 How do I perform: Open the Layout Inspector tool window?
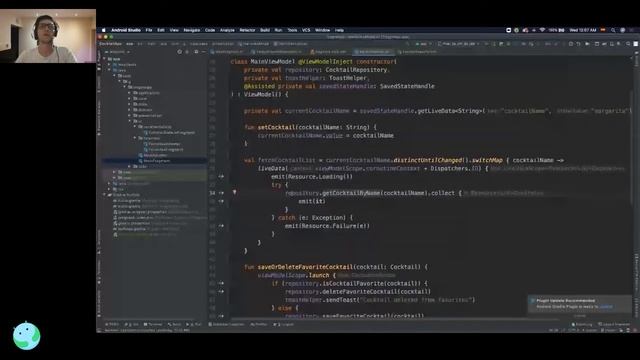[614, 324]
